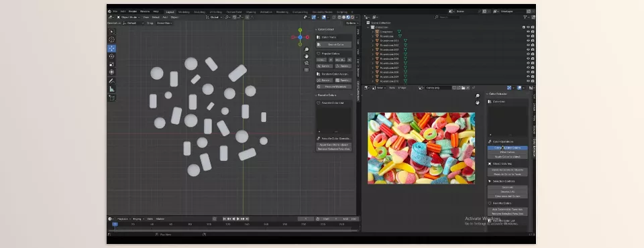Screen dimensions: 644x248
Task: Open the Object Mode dropdown
Action: (128, 17)
